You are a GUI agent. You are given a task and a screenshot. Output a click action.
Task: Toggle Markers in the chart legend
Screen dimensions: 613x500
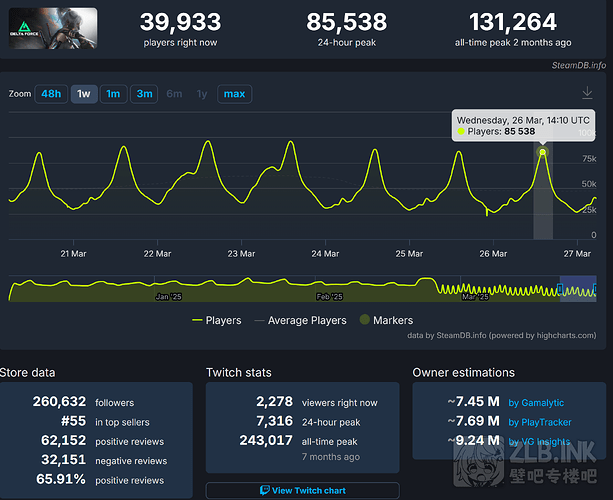(386, 320)
